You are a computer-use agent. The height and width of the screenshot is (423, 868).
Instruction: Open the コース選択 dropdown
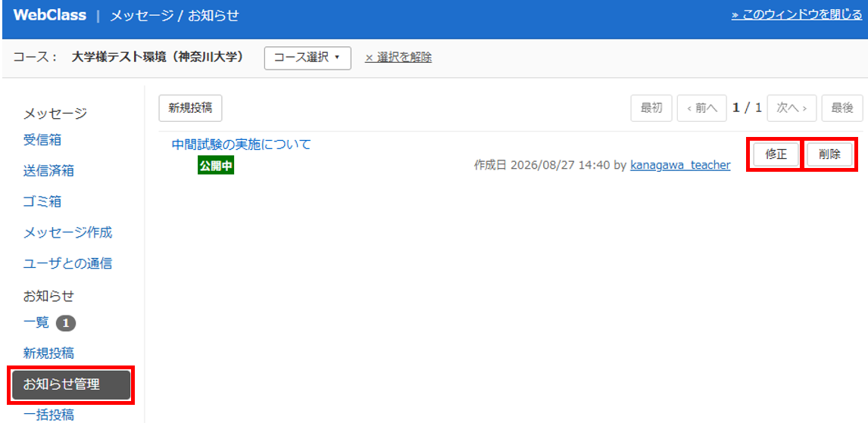pos(308,58)
